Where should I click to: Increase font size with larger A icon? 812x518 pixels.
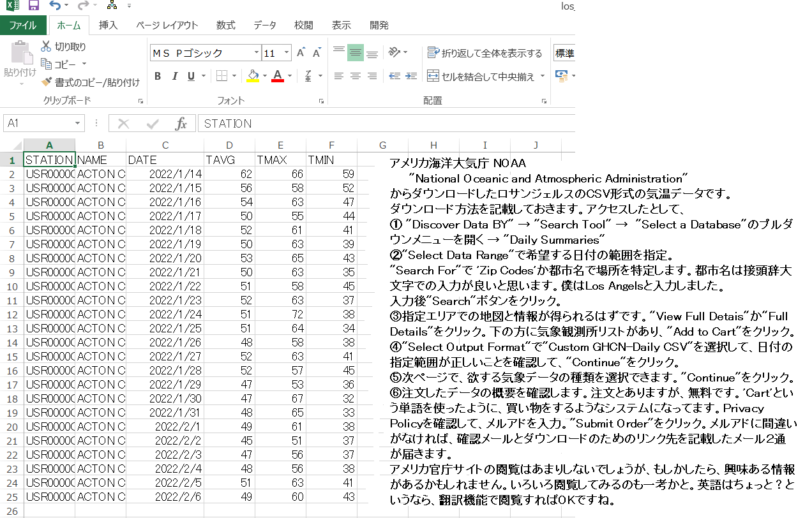pos(301,53)
